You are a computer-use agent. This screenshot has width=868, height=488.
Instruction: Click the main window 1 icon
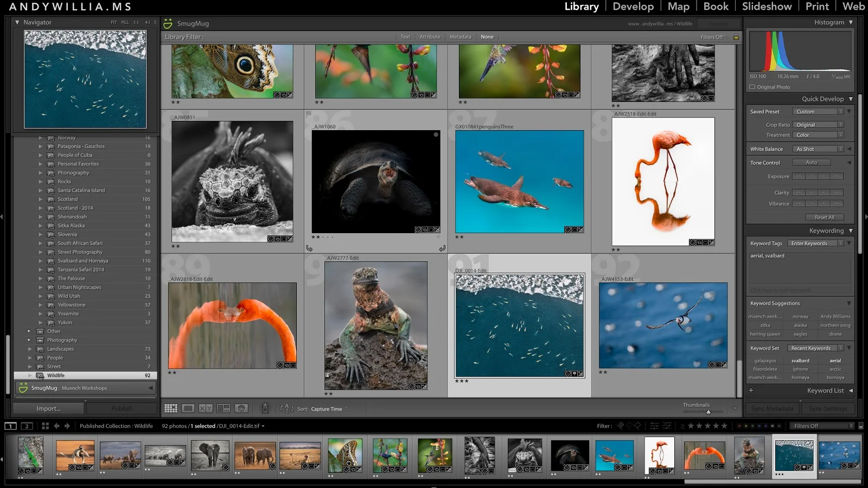(10, 426)
